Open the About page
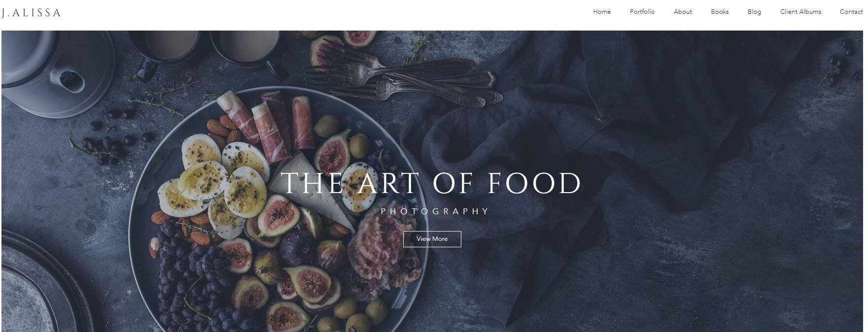868x332 pixels. (x=683, y=12)
